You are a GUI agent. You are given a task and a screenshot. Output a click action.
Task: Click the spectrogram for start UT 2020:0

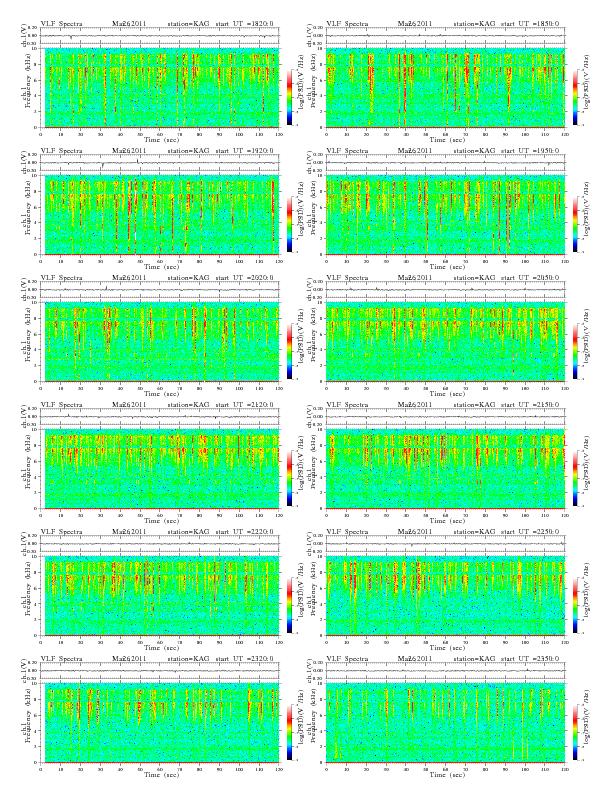point(160,342)
